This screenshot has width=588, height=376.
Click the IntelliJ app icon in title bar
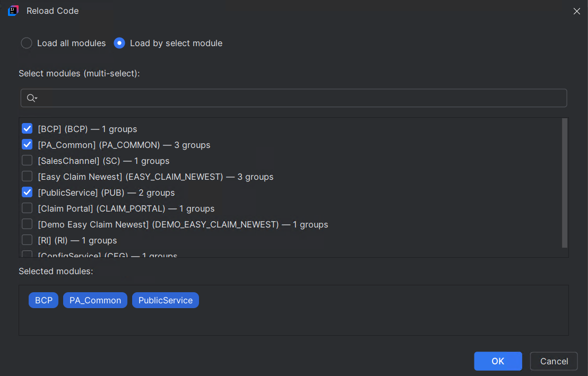pyautogui.click(x=13, y=11)
